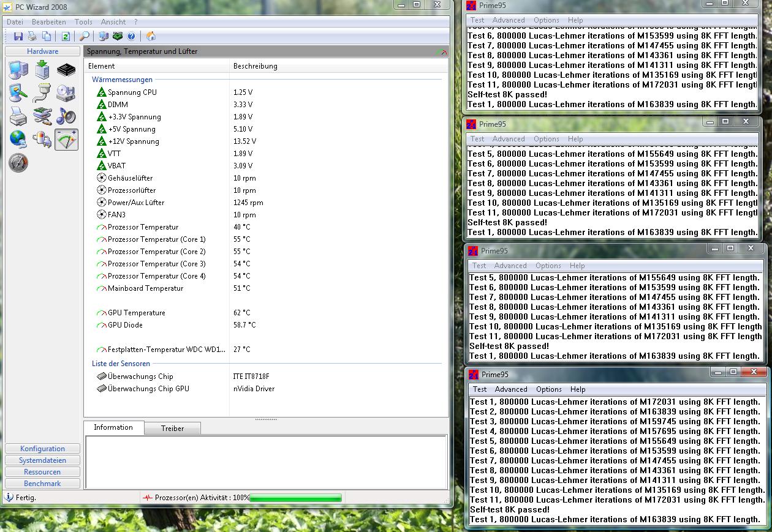Select the GPU Temperature row
The height and width of the screenshot is (532, 772).
tap(266, 313)
